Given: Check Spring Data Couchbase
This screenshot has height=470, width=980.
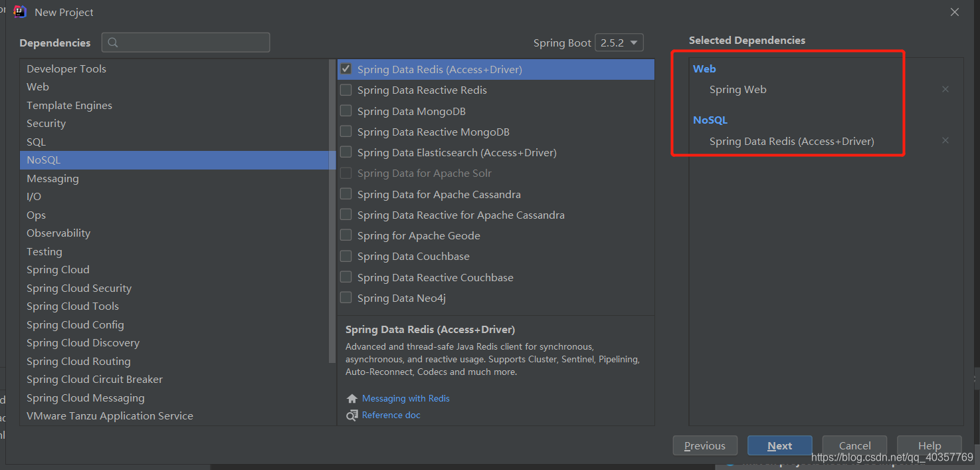Looking at the screenshot, I should (346, 256).
